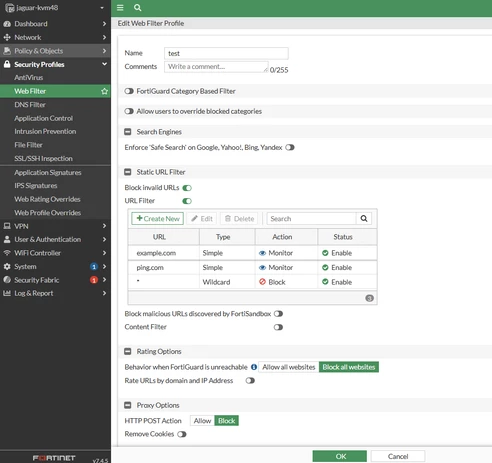Collapse the Static URL Filter section
Viewport: 492px width, 463px height.
click(x=128, y=172)
